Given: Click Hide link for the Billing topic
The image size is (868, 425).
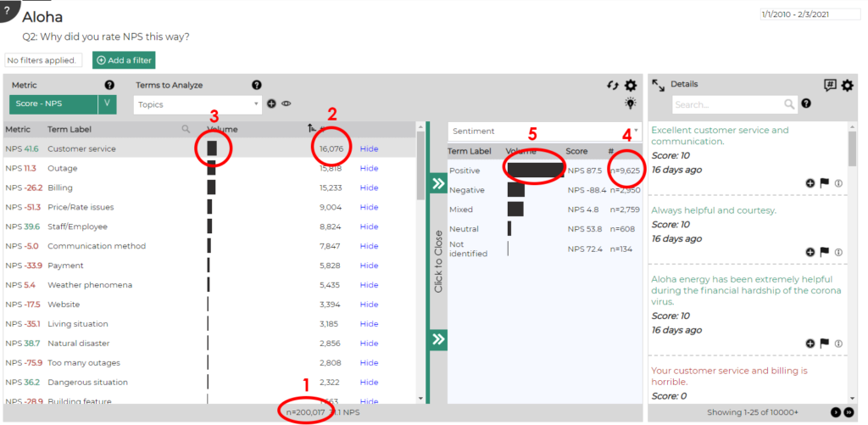Looking at the screenshot, I should point(369,187).
